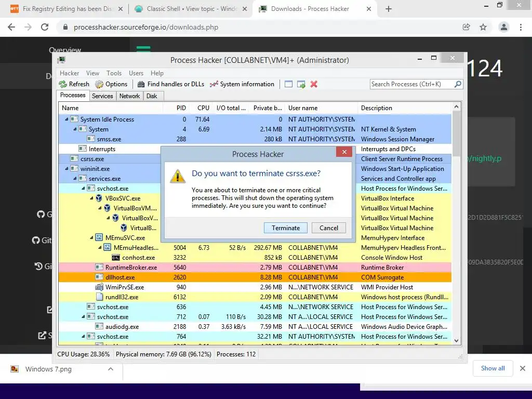
Task: Click Cancel in the terminate dialog
Action: pos(329,228)
